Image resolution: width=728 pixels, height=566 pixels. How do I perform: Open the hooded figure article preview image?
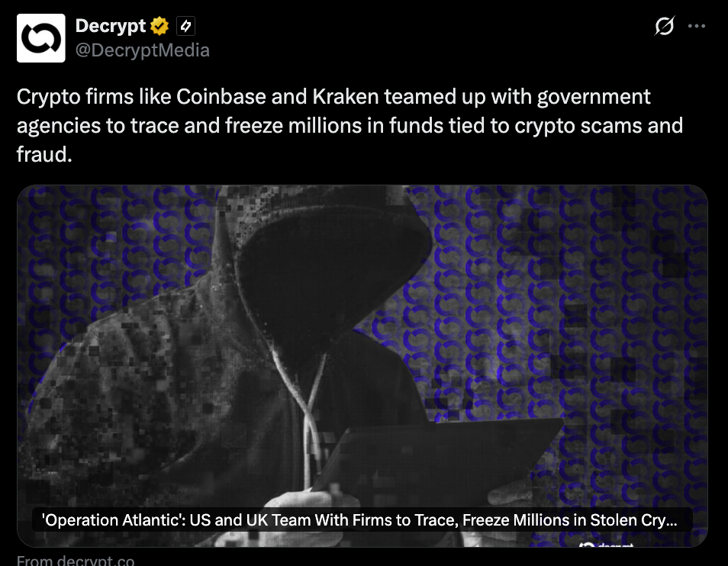(x=362, y=365)
